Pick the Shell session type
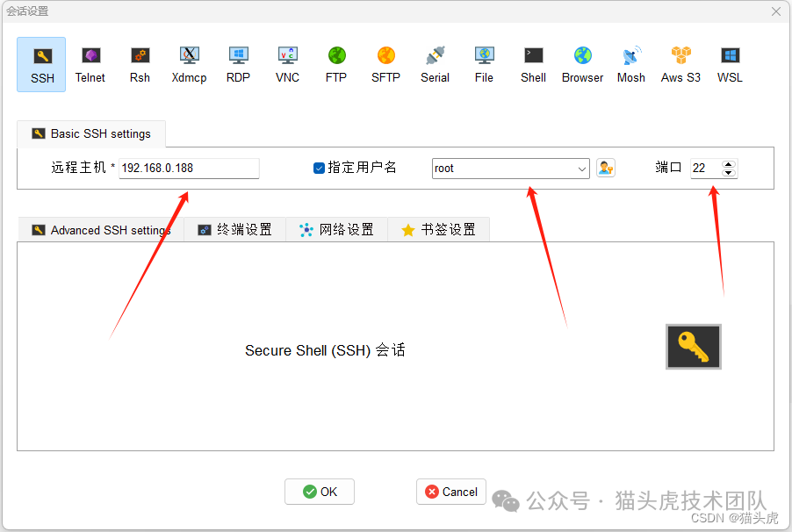 pos(533,64)
